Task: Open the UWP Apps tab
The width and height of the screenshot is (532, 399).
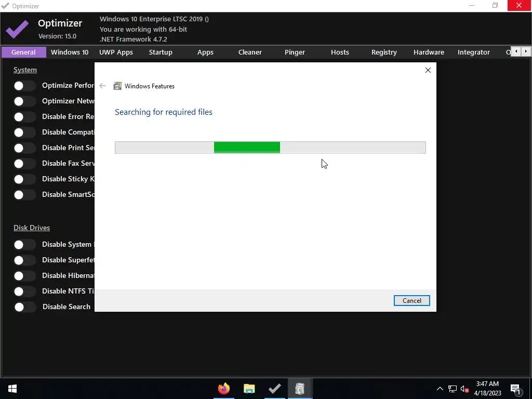Action: click(116, 52)
